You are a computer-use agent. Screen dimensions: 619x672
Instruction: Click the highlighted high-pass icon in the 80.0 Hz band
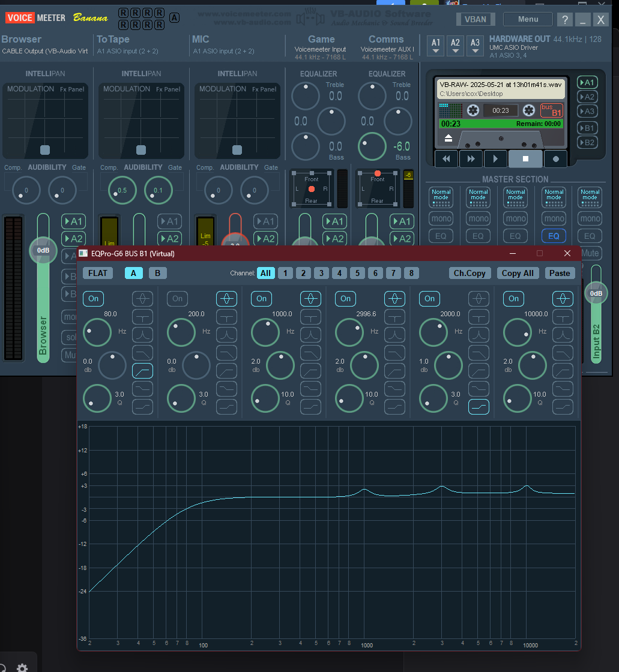(x=142, y=371)
